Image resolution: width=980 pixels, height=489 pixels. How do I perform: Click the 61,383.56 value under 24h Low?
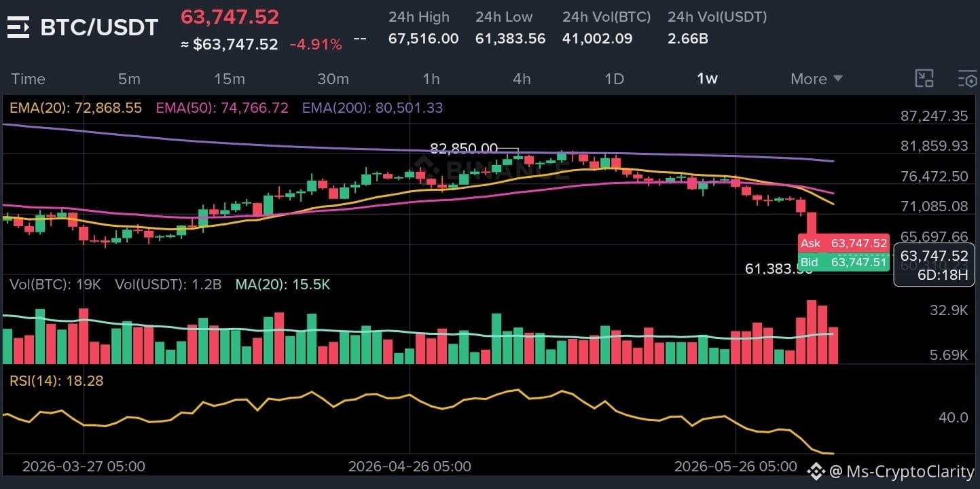510,39
